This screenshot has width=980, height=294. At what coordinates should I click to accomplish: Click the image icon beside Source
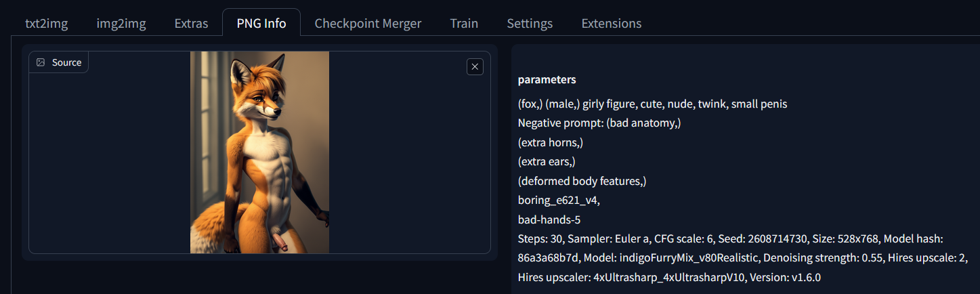click(41, 62)
